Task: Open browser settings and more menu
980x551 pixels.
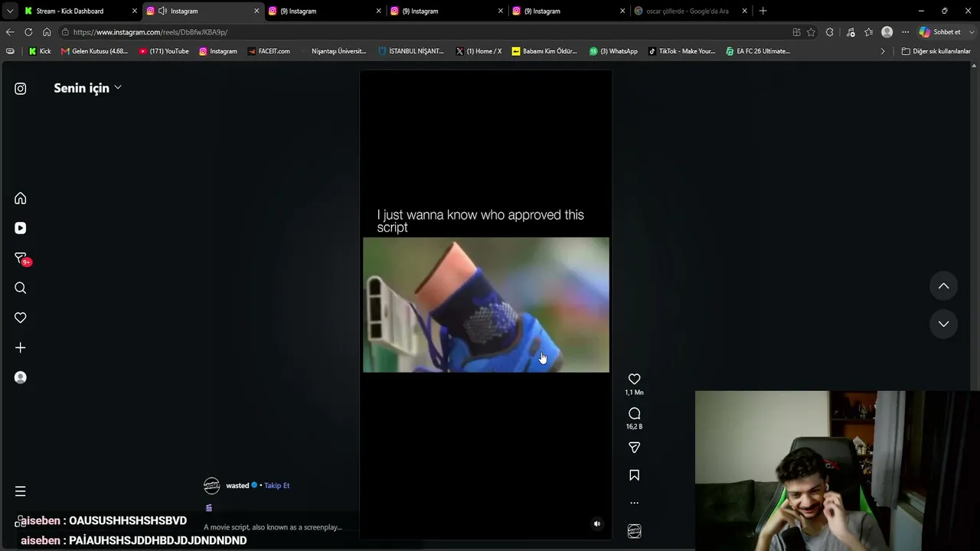Action: pyautogui.click(x=905, y=32)
